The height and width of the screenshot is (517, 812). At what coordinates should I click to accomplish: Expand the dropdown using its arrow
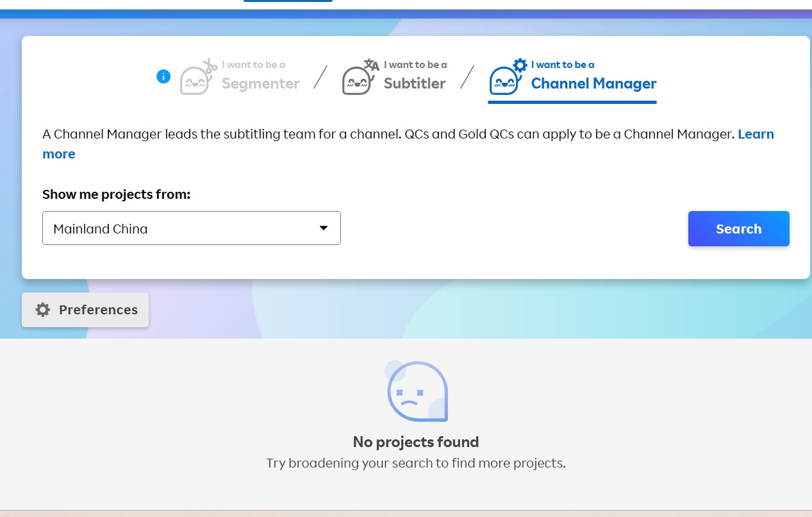coord(324,228)
